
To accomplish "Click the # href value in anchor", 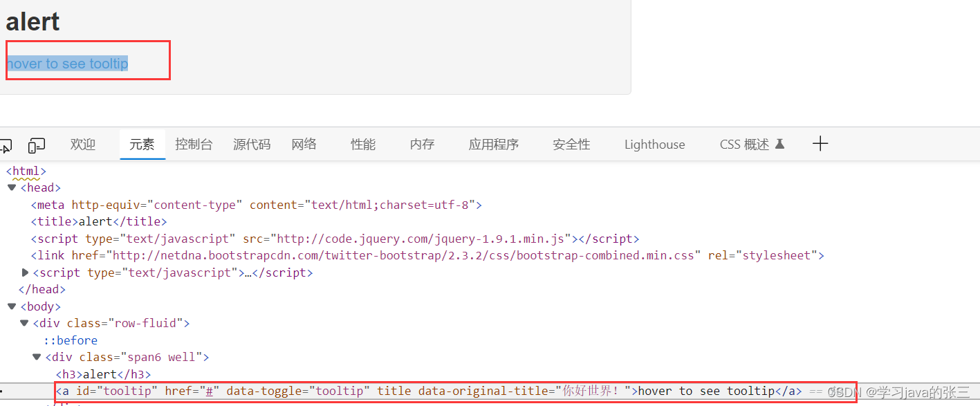I will tap(209, 391).
